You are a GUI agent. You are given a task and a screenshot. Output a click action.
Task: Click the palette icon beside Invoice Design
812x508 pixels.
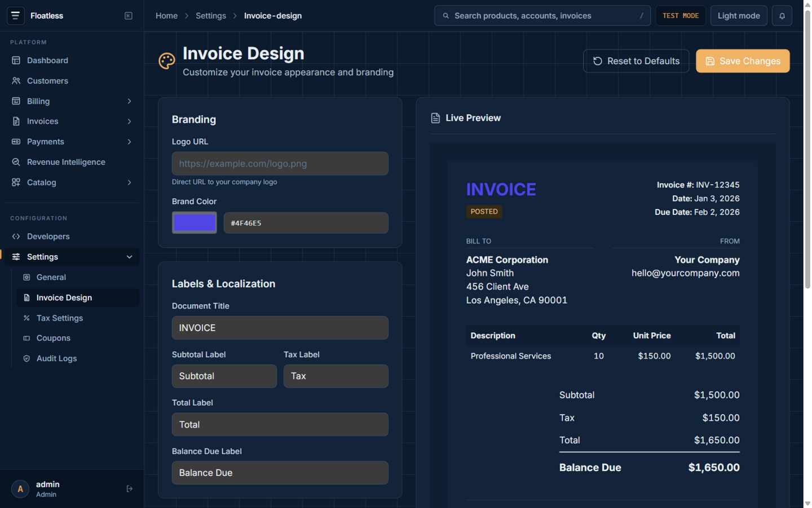coord(167,61)
